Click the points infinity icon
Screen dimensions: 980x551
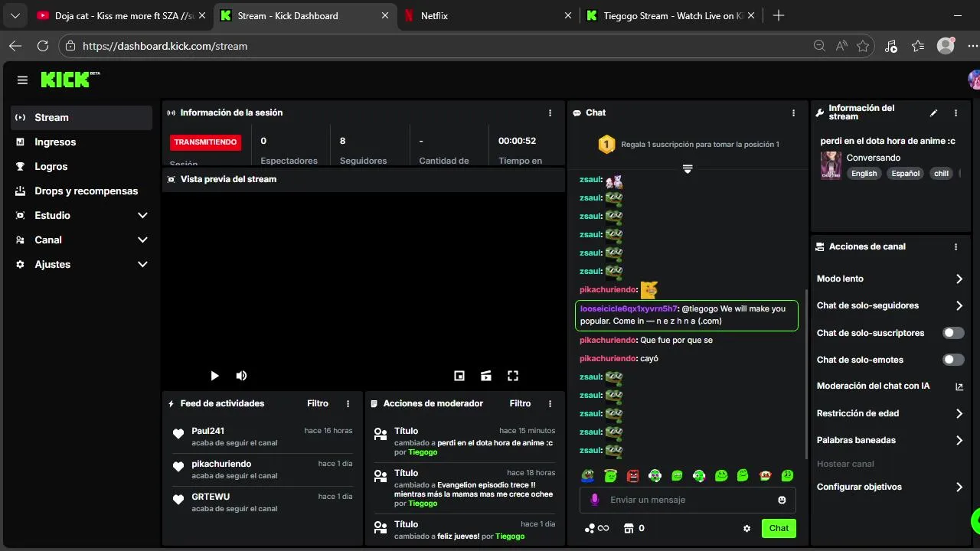(597, 528)
